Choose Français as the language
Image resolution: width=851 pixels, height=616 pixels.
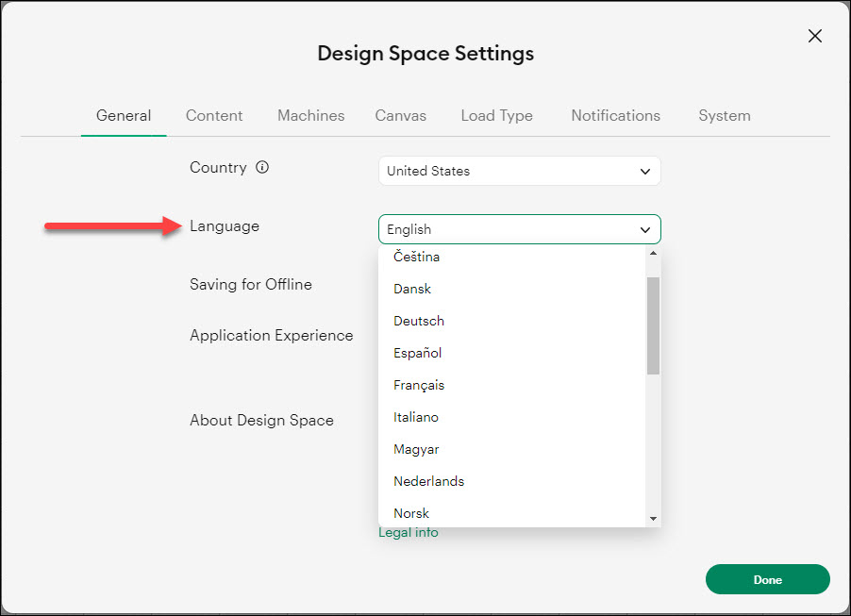pyautogui.click(x=419, y=385)
